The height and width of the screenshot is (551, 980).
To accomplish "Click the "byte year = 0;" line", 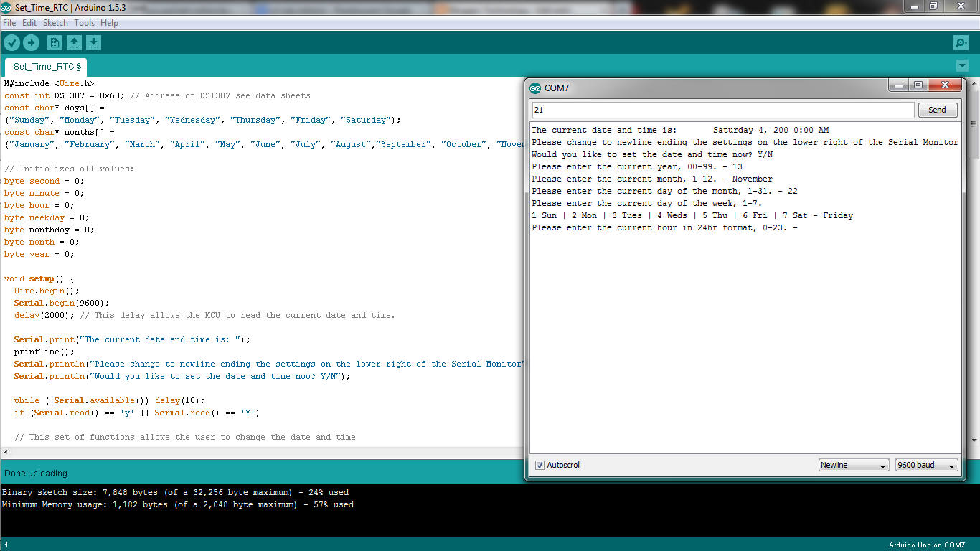I will (39, 255).
